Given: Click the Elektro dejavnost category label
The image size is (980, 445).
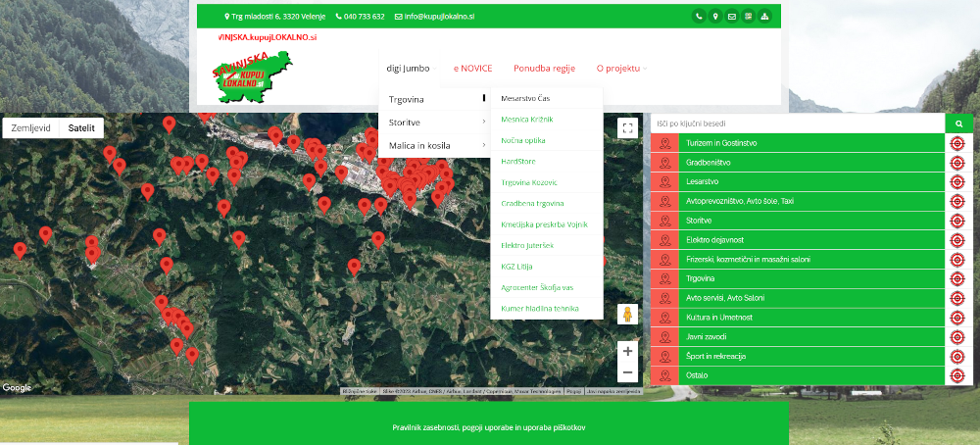Looking at the screenshot, I should (x=715, y=240).
